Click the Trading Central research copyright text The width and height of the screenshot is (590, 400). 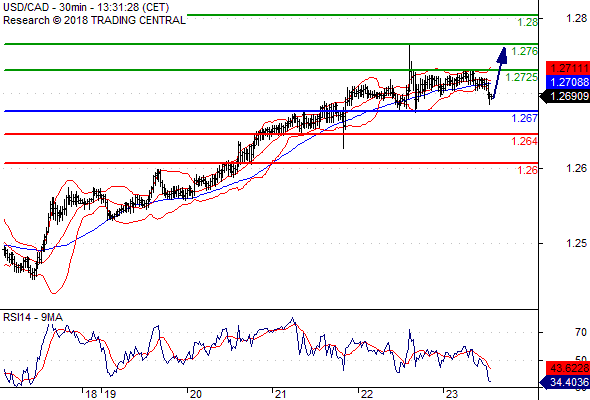(x=94, y=20)
